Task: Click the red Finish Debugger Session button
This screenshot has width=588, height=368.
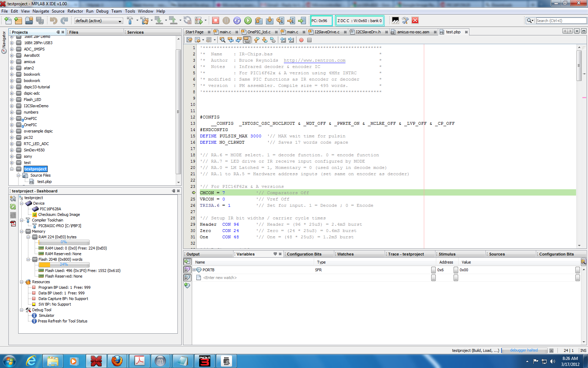Action: tap(216, 21)
